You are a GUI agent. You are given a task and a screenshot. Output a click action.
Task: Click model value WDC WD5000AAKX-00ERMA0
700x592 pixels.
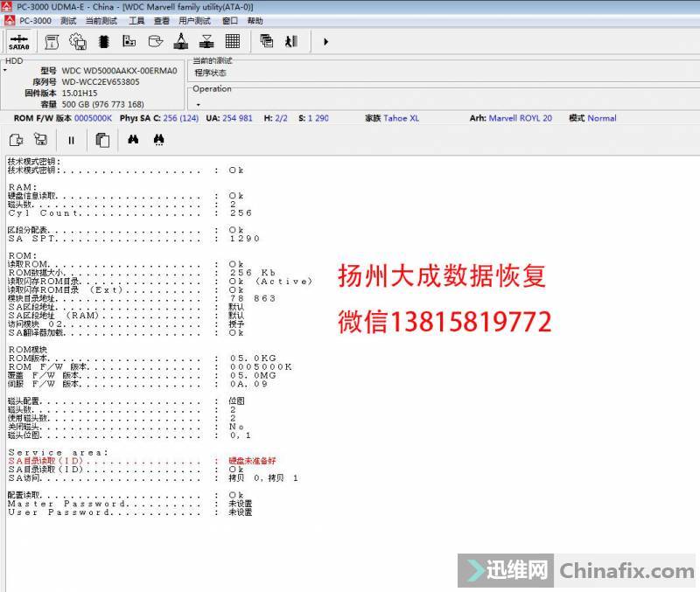119,71
